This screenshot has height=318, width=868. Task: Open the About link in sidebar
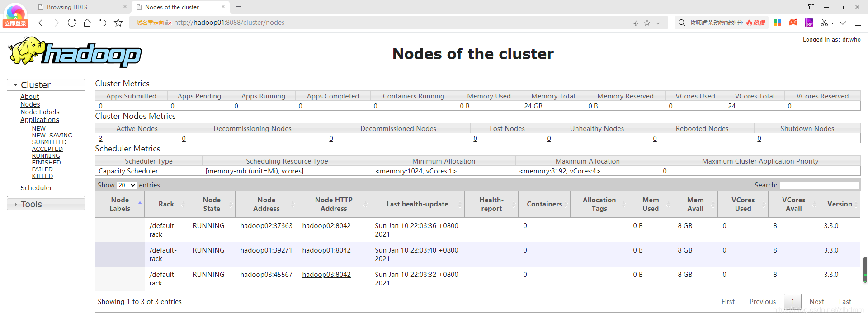pos(29,97)
